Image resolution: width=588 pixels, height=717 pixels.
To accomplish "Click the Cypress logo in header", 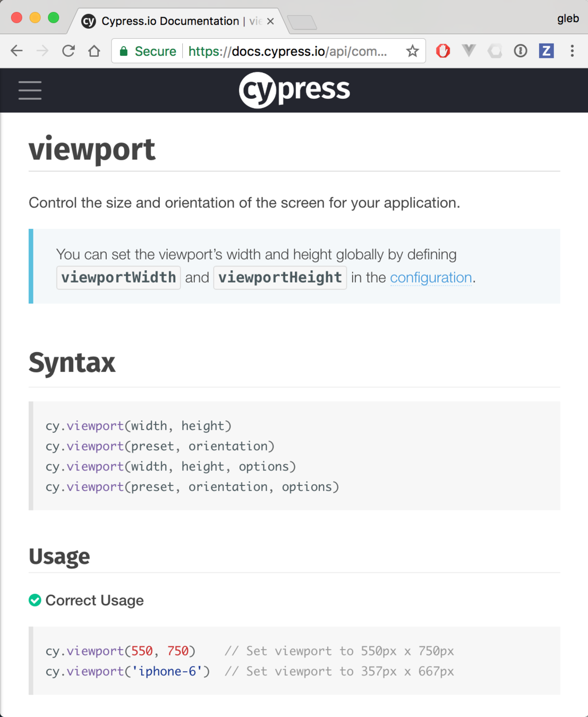I will [294, 90].
